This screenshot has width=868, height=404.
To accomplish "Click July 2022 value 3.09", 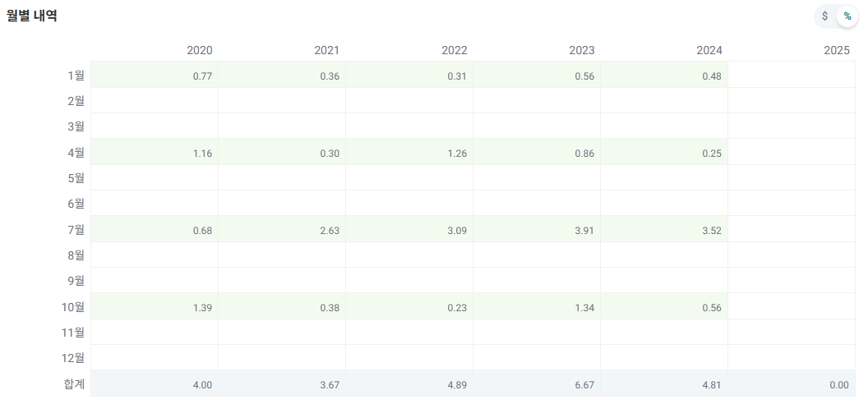I will pos(457,231).
